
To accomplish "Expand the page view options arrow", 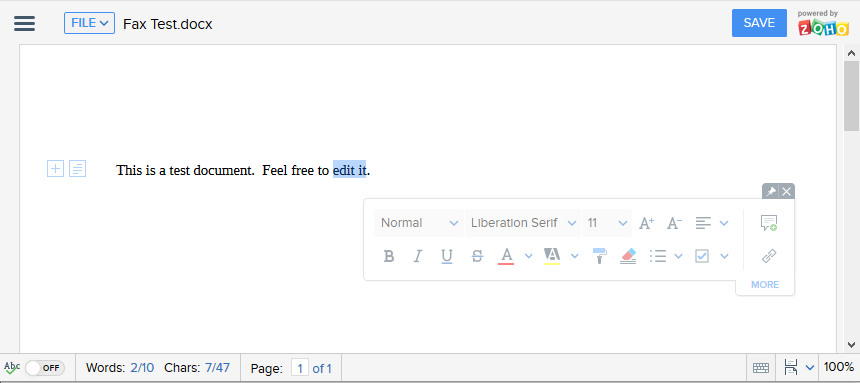I will click(x=810, y=367).
